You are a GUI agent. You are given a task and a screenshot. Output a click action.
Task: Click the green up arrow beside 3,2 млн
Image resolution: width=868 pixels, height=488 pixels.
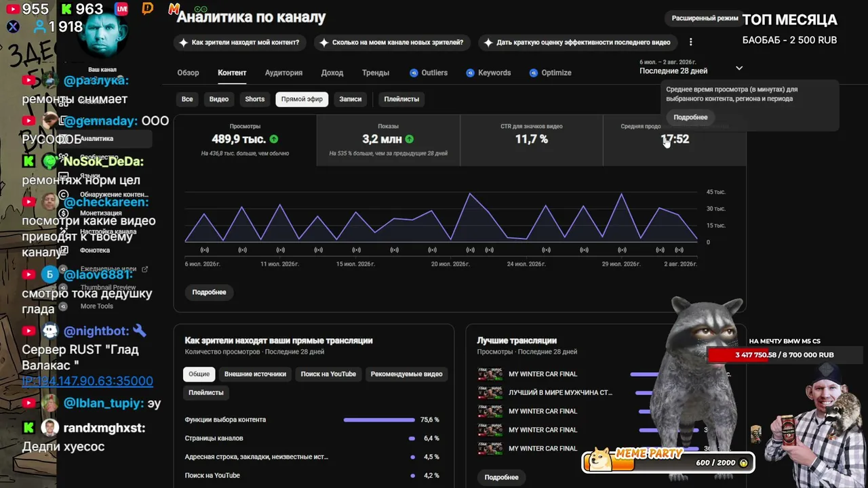[x=410, y=139]
